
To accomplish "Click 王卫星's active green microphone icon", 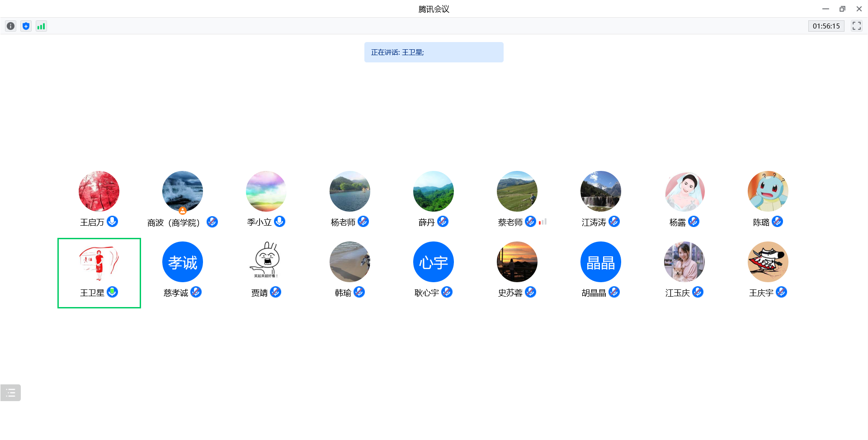I will pyautogui.click(x=113, y=292).
